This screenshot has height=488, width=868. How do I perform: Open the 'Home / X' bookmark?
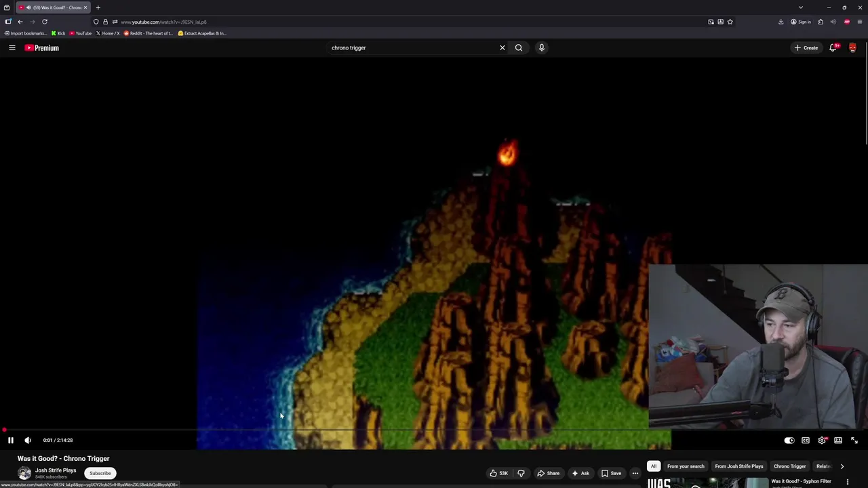108,33
